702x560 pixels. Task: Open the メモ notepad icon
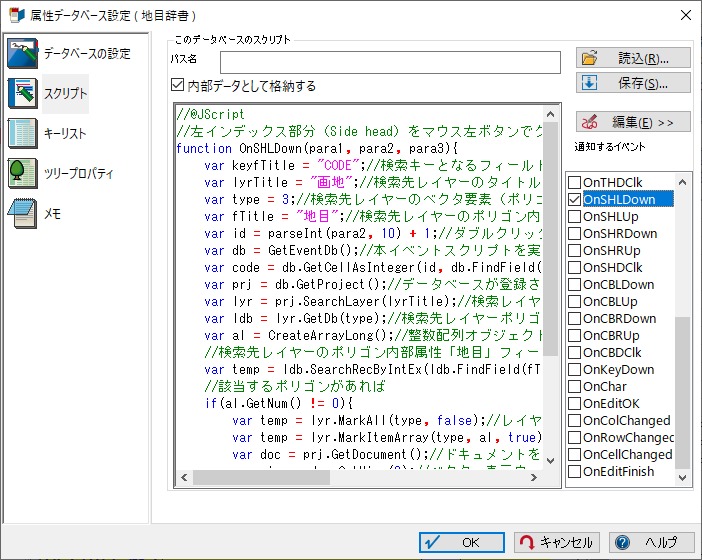[22, 214]
